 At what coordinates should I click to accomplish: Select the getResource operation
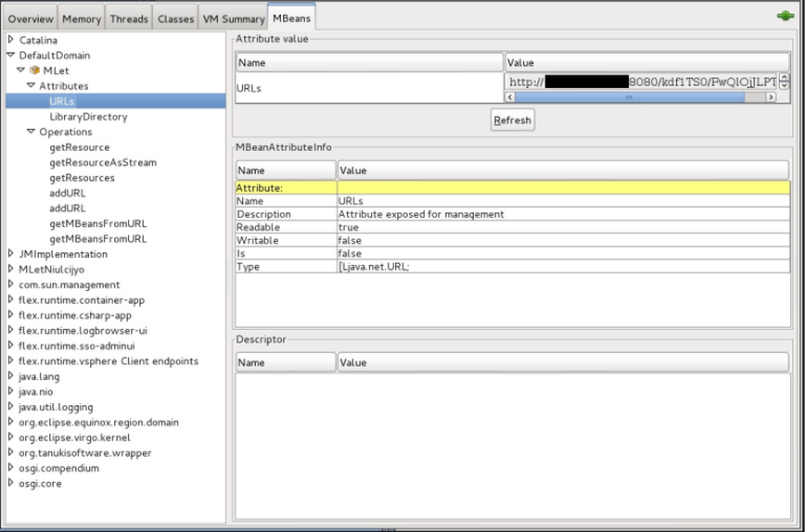[x=80, y=147]
